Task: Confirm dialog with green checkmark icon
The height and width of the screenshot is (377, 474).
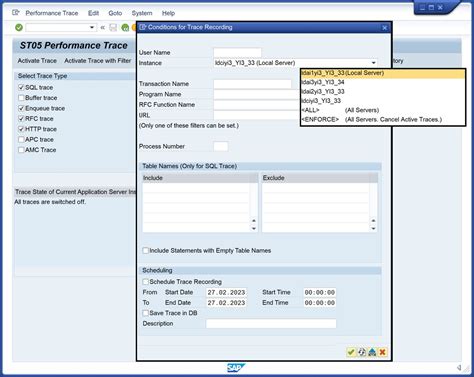Action: pos(351,352)
